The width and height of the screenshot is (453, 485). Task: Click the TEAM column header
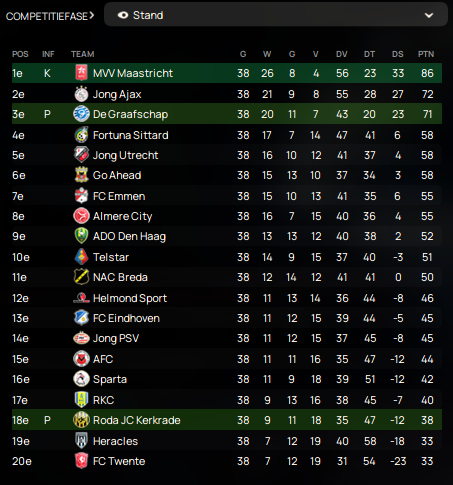(83, 54)
